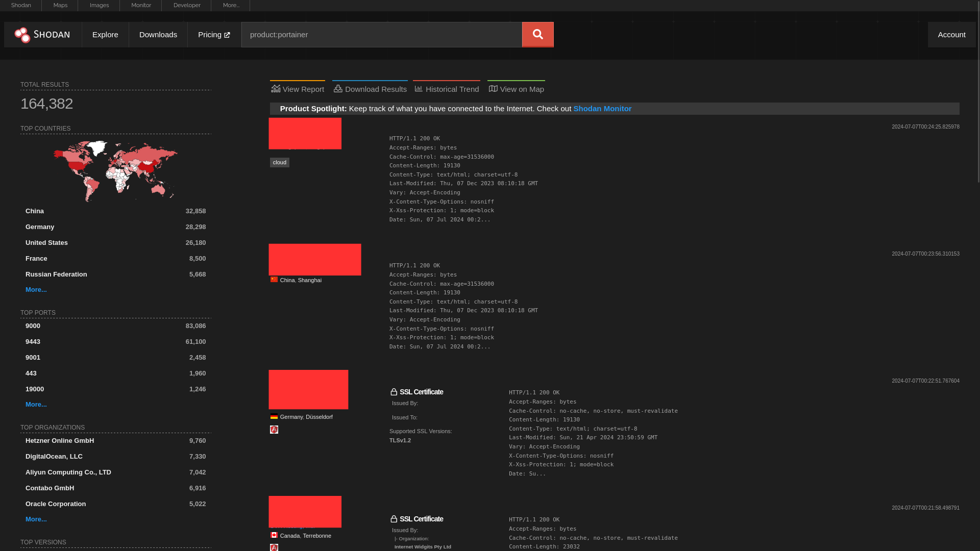The width and height of the screenshot is (980, 551).
Task: Click the total results count 164,382
Action: coord(46,104)
